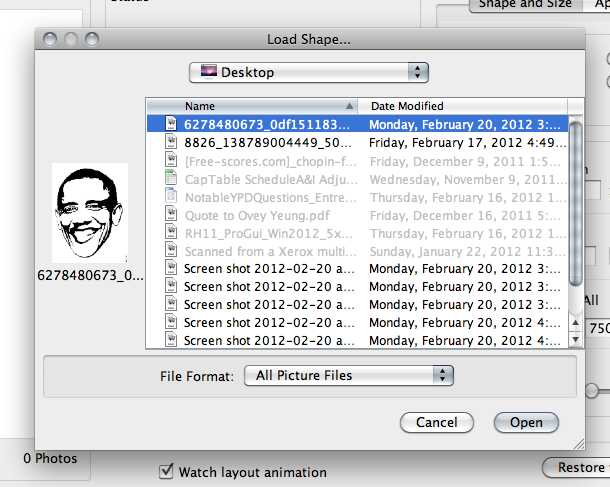Click Scanned from a Xerox multi file name
Viewport: 610px width, 487px height.
(x=270, y=252)
